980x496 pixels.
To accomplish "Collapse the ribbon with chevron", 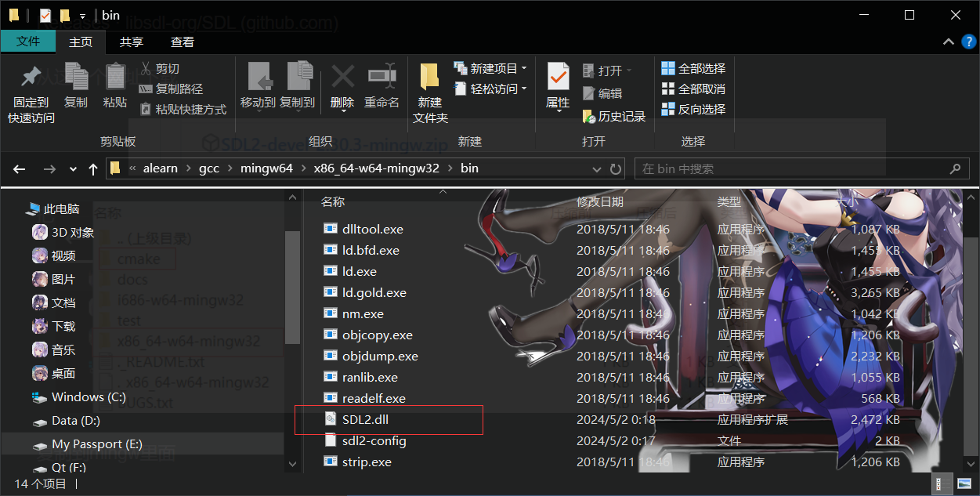I will coord(948,42).
